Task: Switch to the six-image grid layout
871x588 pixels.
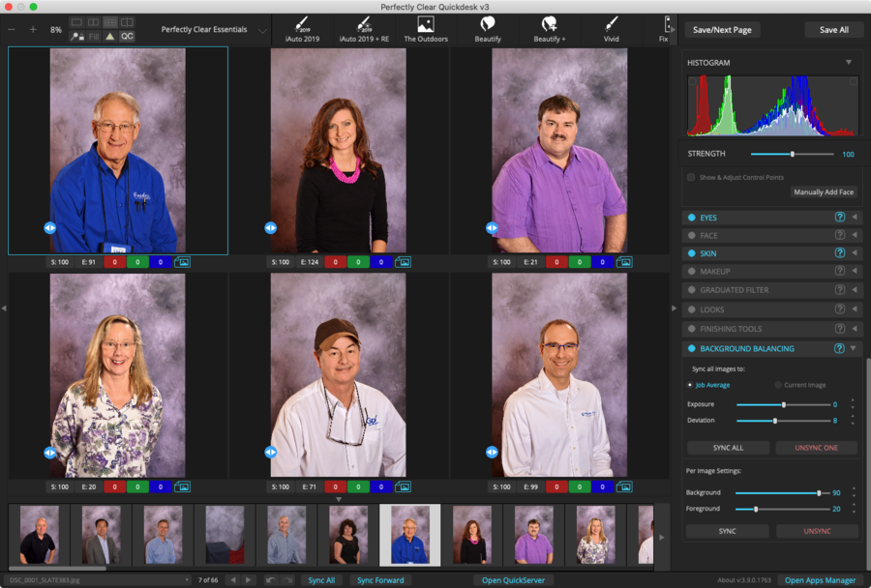Action: click(110, 21)
